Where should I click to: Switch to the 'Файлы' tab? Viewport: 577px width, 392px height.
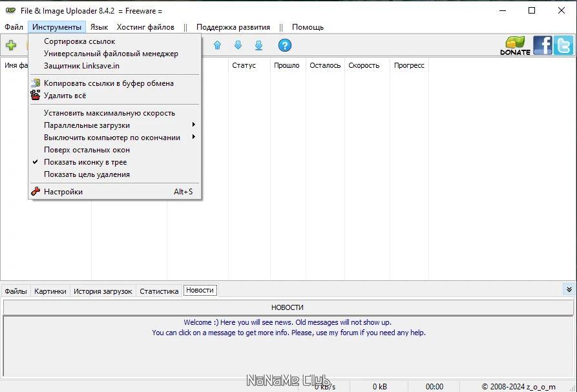16,291
